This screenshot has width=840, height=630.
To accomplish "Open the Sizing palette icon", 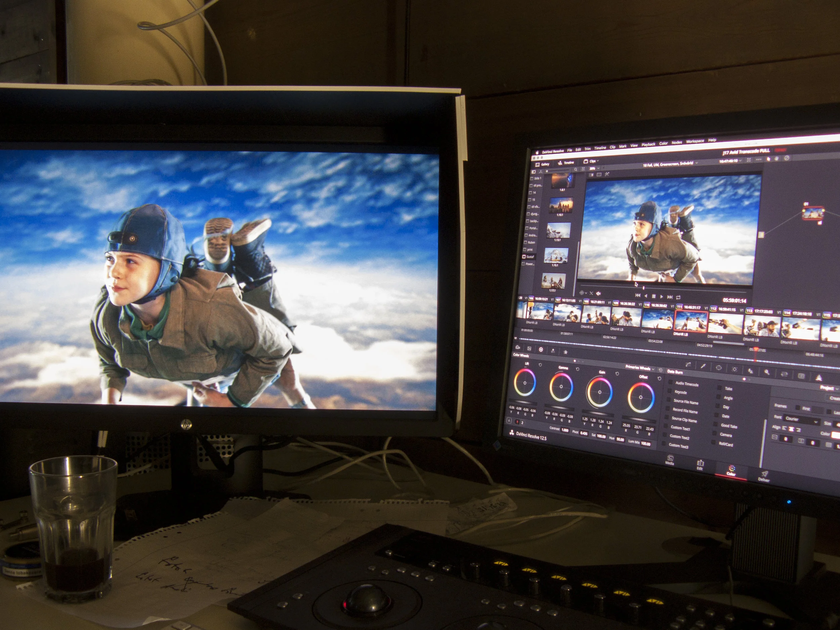I will point(784,374).
